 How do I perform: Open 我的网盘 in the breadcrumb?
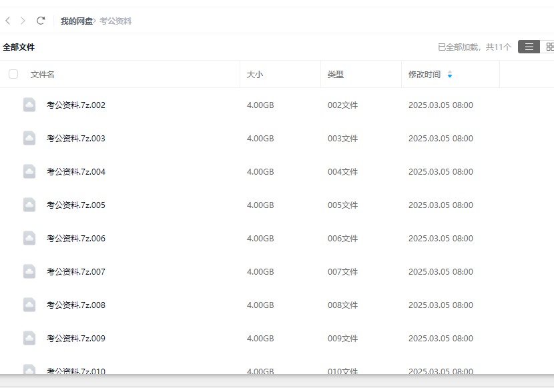point(76,21)
